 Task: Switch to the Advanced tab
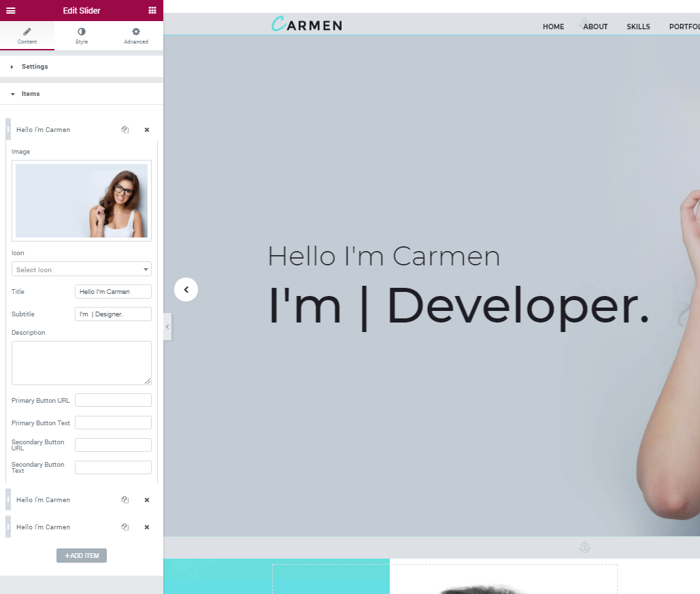135,36
